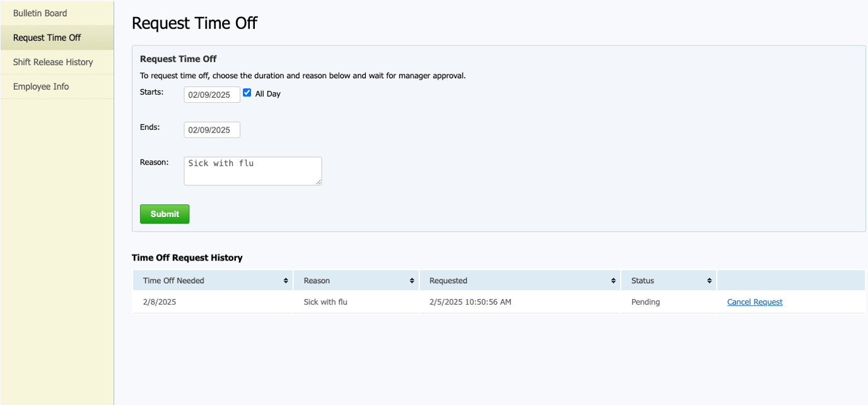Open the Employee Info page
Screen dimensions: 868x405
[x=41, y=87]
